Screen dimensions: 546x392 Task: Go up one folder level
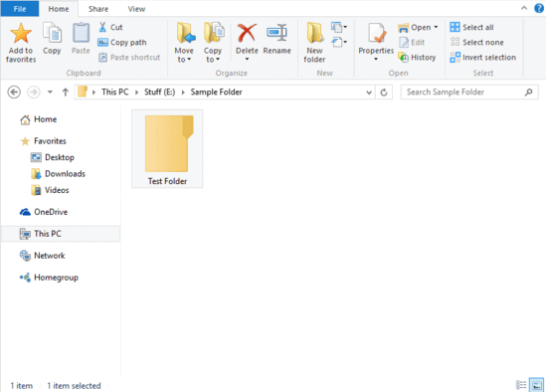65,92
